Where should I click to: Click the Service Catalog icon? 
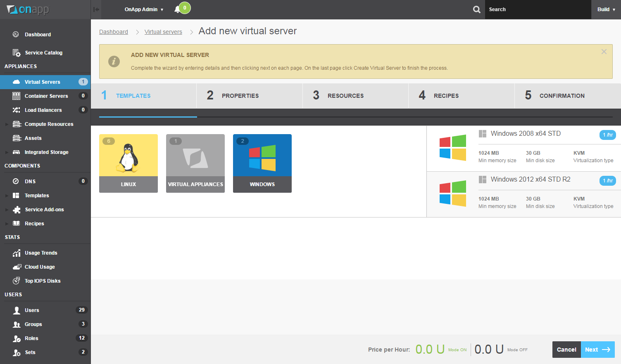[x=17, y=53]
